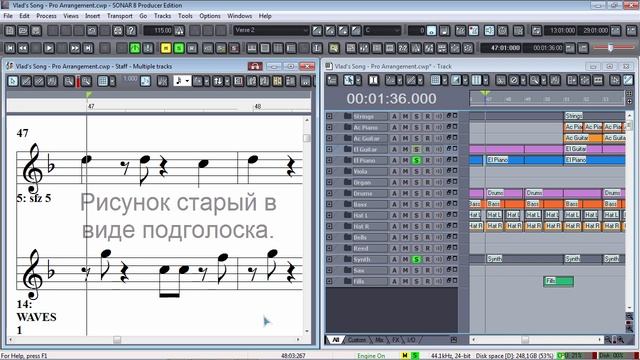Start playback with the Play button
The image size is (640, 360).
[49, 48]
